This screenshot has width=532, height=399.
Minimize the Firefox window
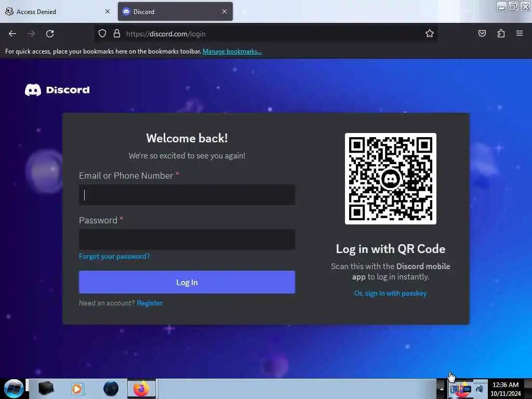click(x=502, y=6)
